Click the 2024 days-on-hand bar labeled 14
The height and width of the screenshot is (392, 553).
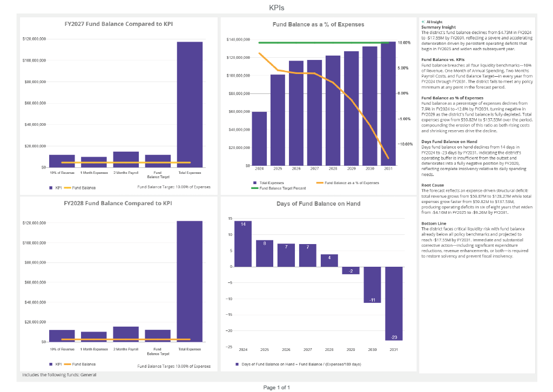pos(243,244)
